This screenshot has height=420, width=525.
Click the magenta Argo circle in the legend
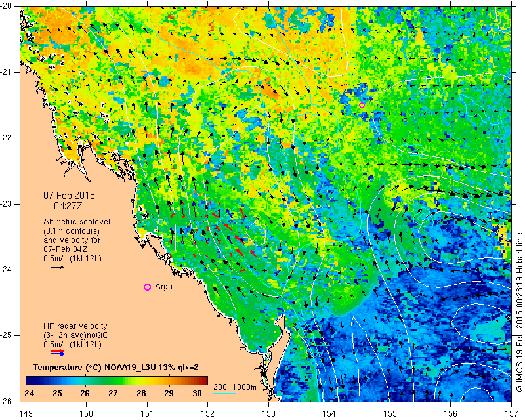pos(147,287)
